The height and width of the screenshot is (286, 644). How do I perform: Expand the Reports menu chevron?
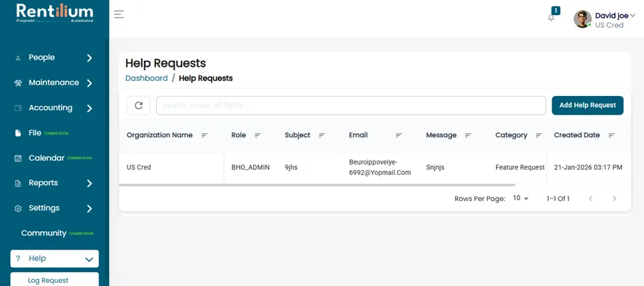pyautogui.click(x=90, y=184)
